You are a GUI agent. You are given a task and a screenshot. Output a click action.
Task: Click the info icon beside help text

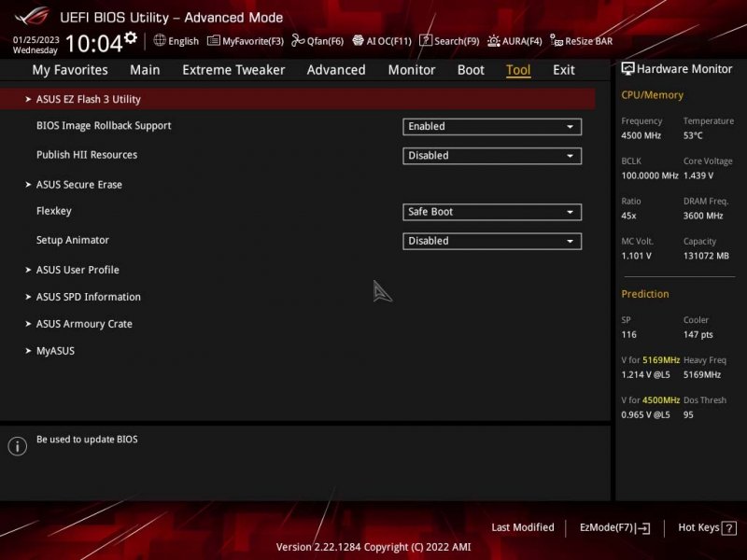(x=18, y=446)
